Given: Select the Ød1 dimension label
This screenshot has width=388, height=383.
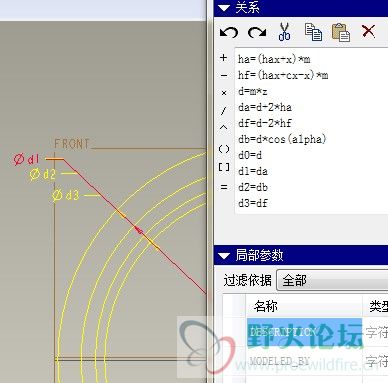Looking at the screenshot, I should coord(27,159).
